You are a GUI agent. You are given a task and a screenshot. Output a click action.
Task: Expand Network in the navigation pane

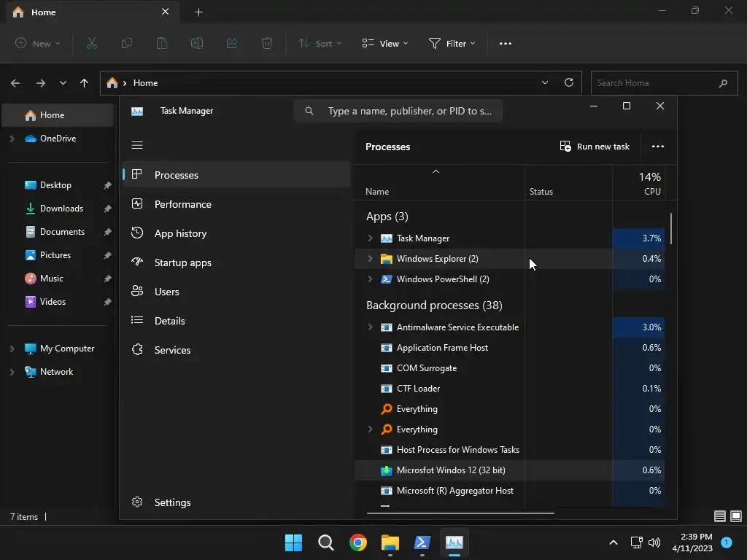point(12,372)
